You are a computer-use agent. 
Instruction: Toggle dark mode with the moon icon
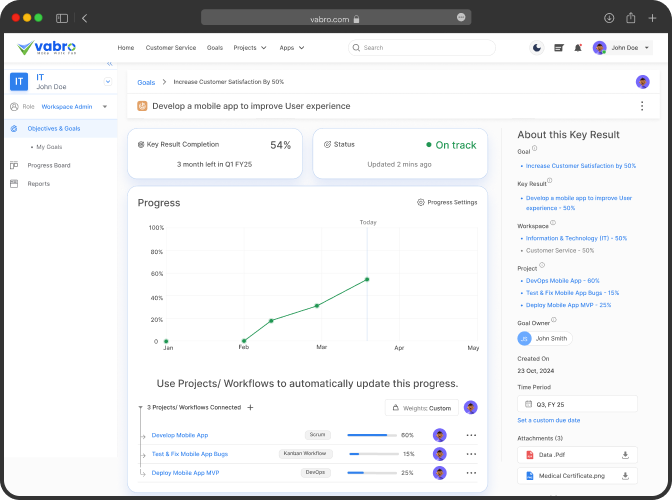coord(537,47)
